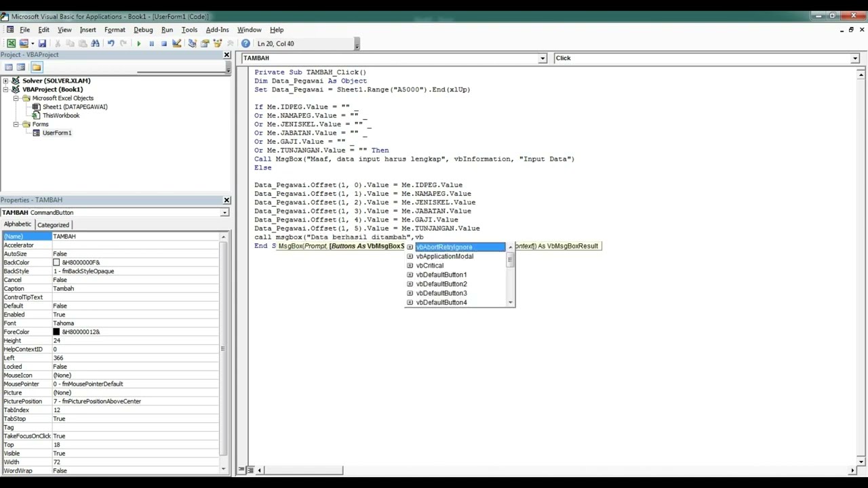The height and width of the screenshot is (488, 868).
Task: Switch to the Alphabetic properties tab
Action: click(18, 224)
